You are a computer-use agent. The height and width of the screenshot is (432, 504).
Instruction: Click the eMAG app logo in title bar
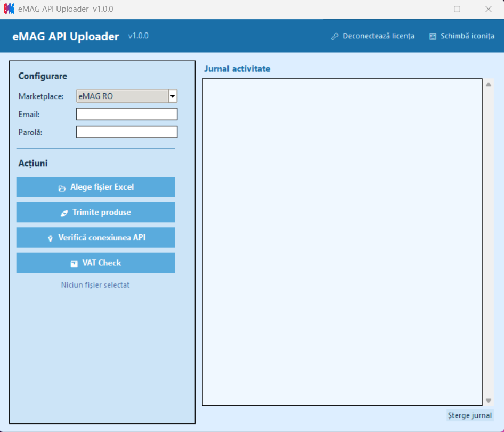(9, 9)
